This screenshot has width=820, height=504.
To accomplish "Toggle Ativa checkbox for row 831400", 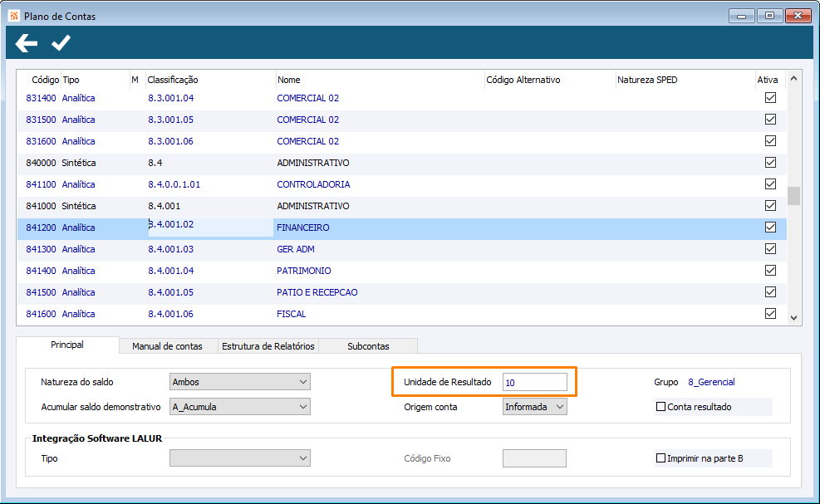I will [770, 98].
